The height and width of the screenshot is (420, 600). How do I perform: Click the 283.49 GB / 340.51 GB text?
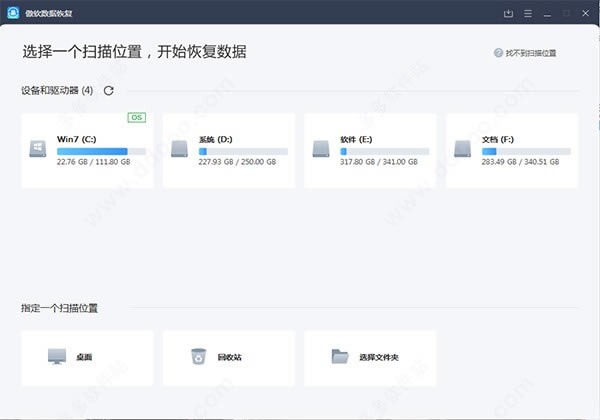[x=520, y=162]
